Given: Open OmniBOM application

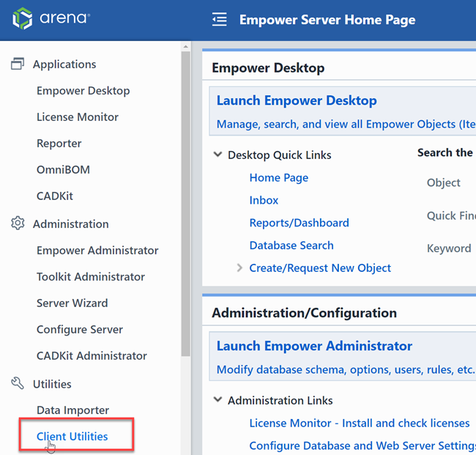Looking at the screenshot, I should point(63,170).
